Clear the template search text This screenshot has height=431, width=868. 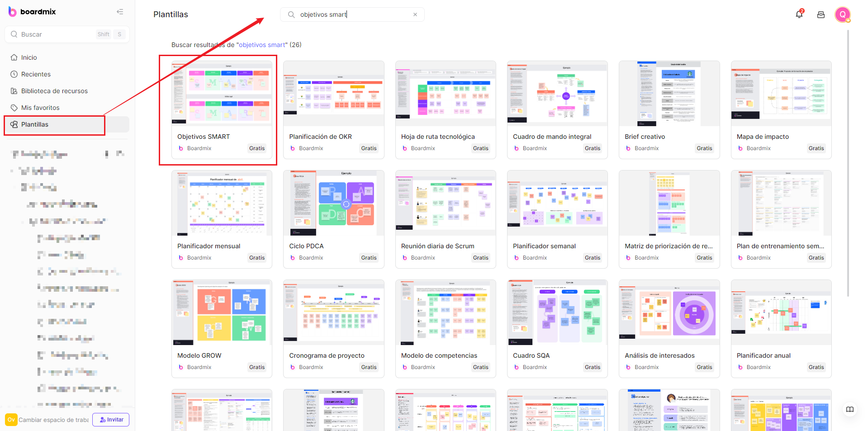415,14
